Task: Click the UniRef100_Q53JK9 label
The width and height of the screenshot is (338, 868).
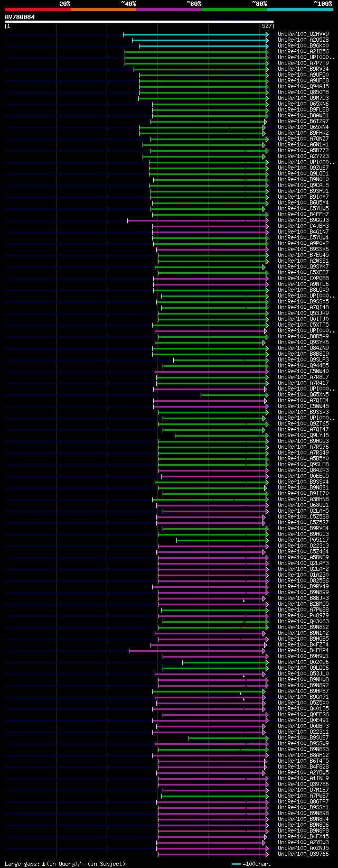Action: (x=303, y=313)
